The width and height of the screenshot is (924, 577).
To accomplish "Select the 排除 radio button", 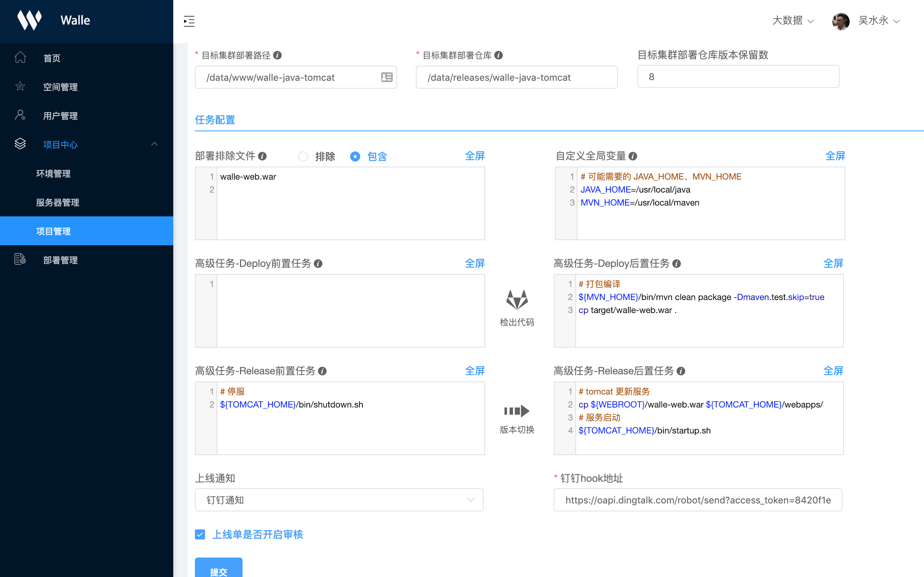I will tap(303, 157).
